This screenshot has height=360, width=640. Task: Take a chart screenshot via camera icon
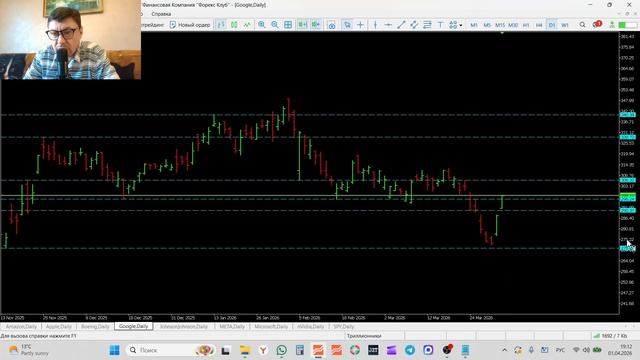(332, 25)
